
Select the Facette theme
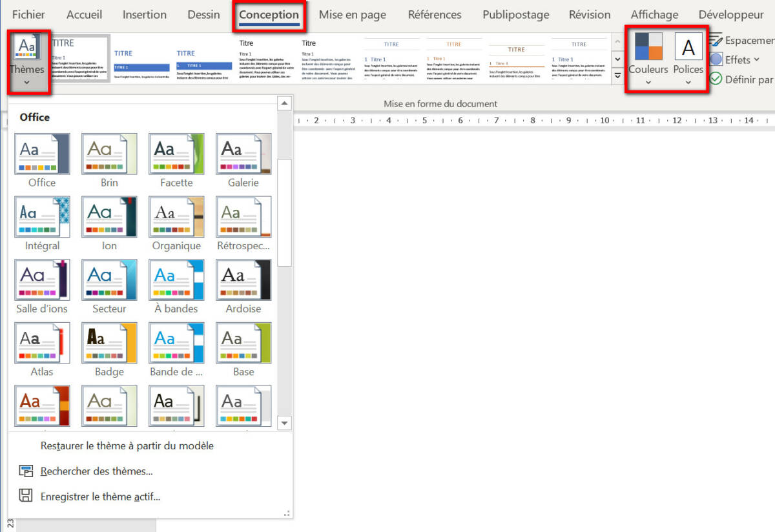(x=176, y=154)
